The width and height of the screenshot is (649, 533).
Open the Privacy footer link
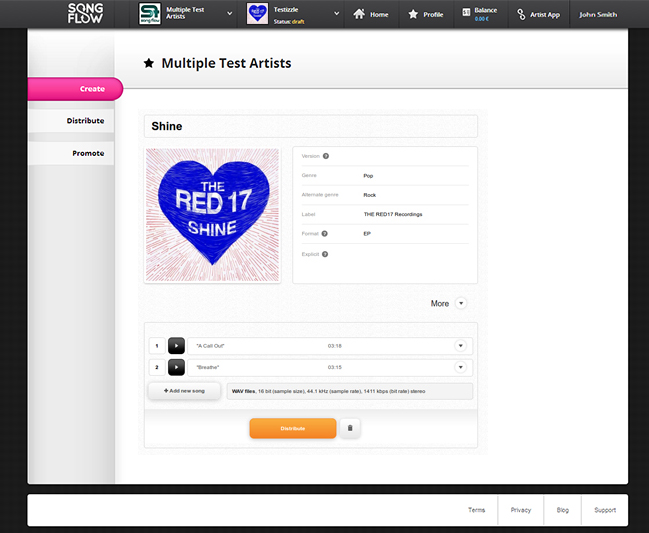tap(521, 510)
